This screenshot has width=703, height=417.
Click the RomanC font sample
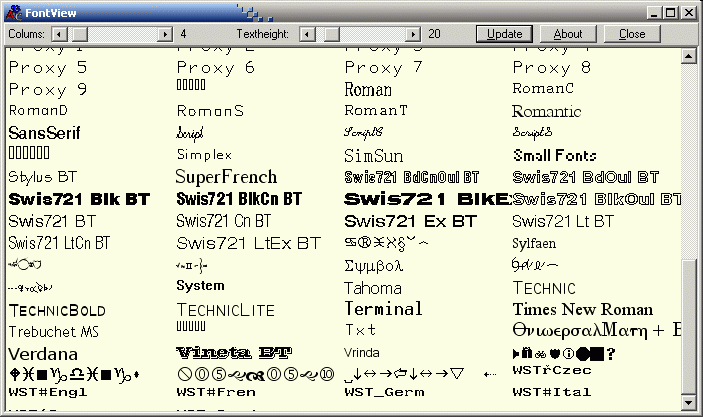pos(543,88)
